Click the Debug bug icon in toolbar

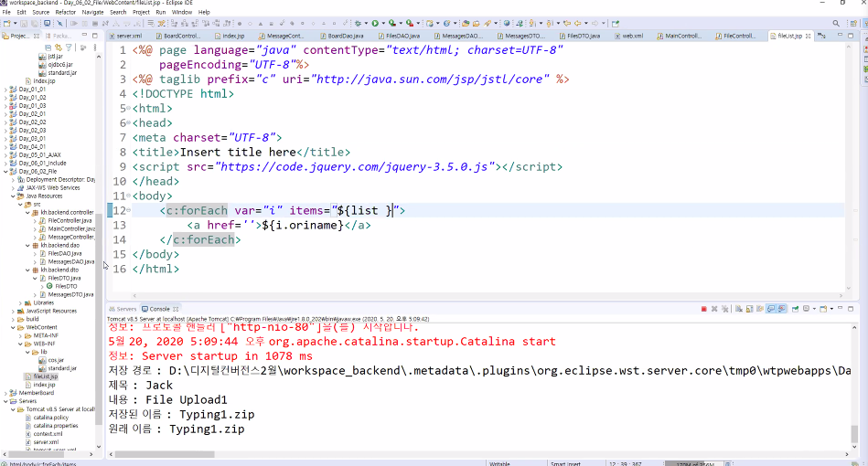coord(358,23)
